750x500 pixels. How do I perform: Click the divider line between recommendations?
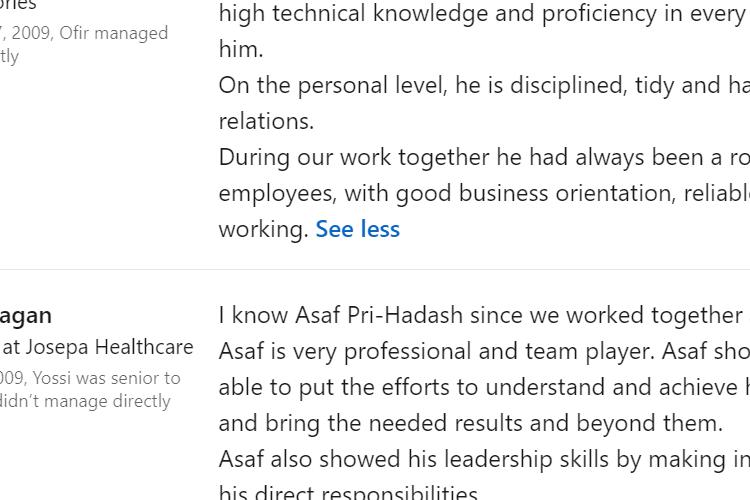pyautogui.click(x=375, y=269)
